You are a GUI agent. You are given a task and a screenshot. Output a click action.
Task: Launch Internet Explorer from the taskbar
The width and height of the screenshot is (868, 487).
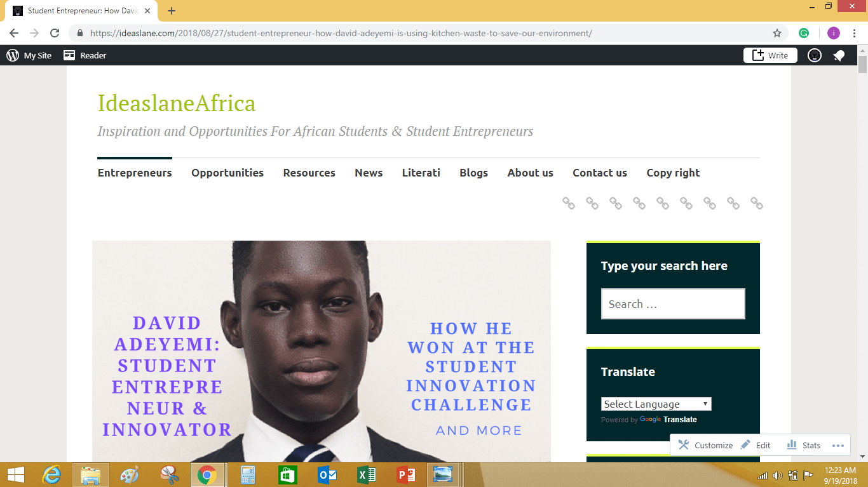click(51, 475)
